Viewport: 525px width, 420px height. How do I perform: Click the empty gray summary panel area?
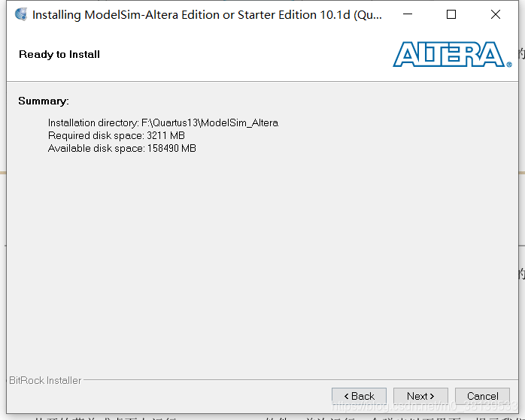tap(262, 261)
